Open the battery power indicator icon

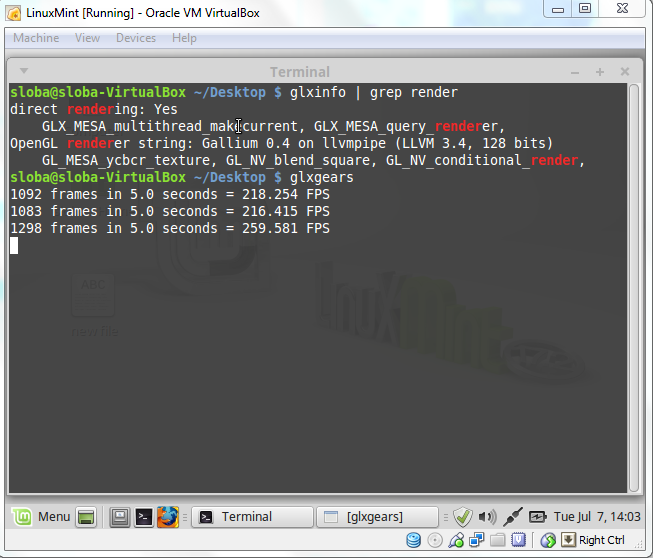tap(537, 517)
